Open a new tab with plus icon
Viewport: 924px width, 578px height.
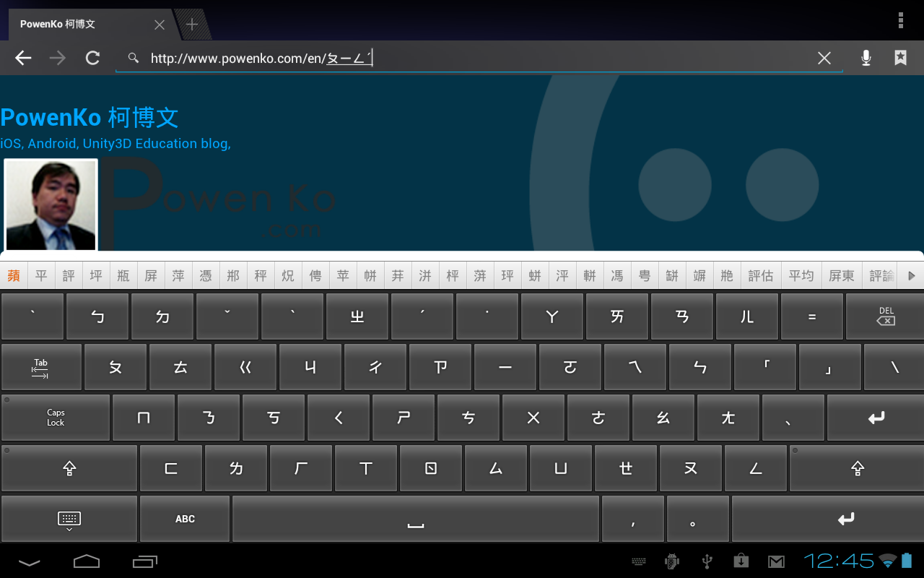(192, 25)
